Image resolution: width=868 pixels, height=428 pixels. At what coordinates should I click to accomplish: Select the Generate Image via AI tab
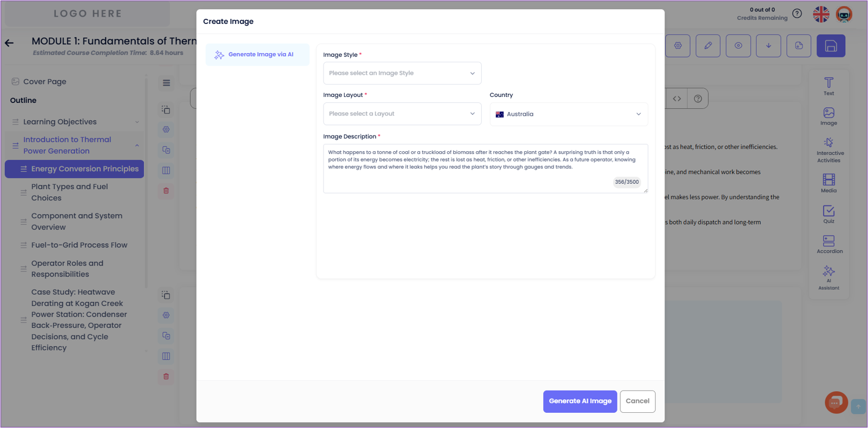pos(258,55)
